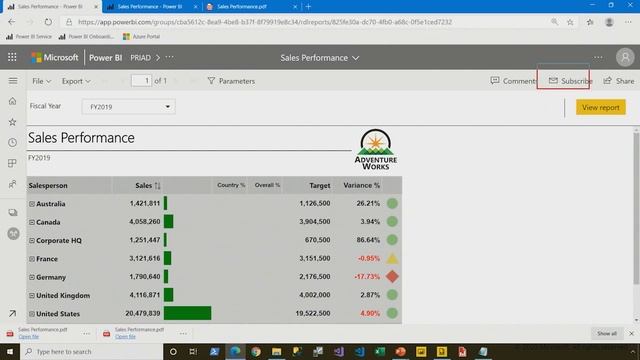Viewport: 640px width, 360px height.
Task: Collapse the Corporate HQ row
Action: 31,240
